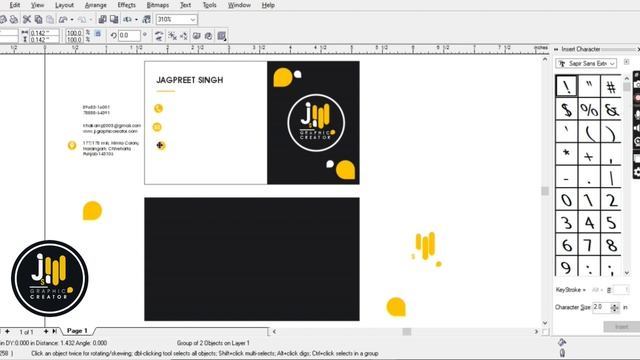
Task: Open the Bitmaps menu
Action: 158,5
